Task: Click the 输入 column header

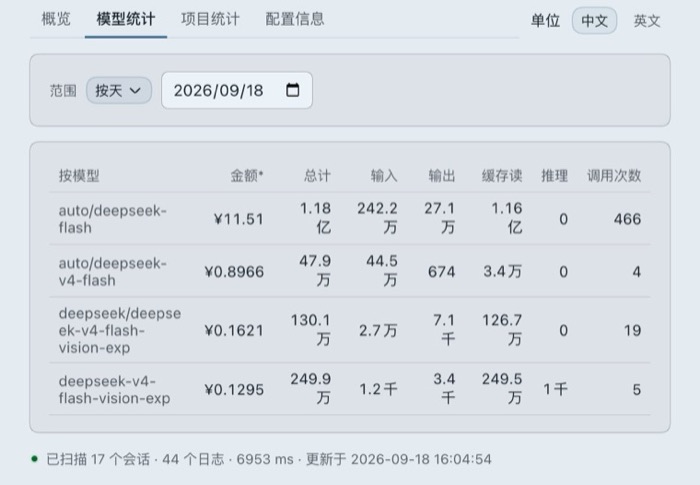Action: (x=384, y=176)
